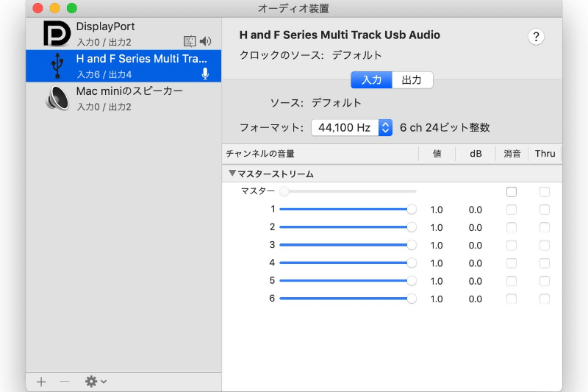588x392 pixels.
Task: Click the DisplayPort device icon
Action: [x=57, y=33]
